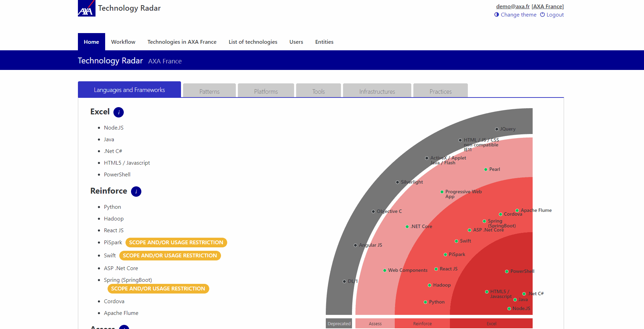The width and height of the screenshot is (644, 329).
Task: Click Node.JS in the Excel list
Action: pyautogui.click(x=114, y=127)
